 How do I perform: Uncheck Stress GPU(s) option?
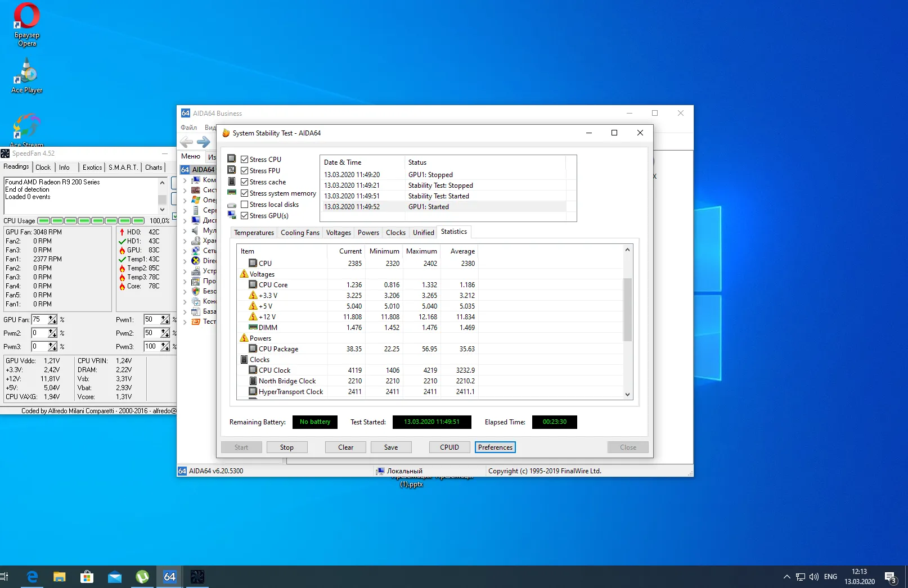point(245,216)
